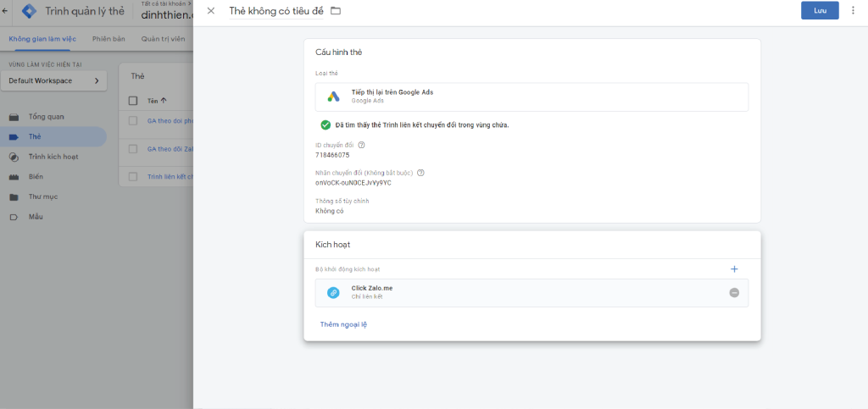Viewport: 868px width, 409px height.
Task: Switch to the Phiên bản tab
Action: pos(108,38)
